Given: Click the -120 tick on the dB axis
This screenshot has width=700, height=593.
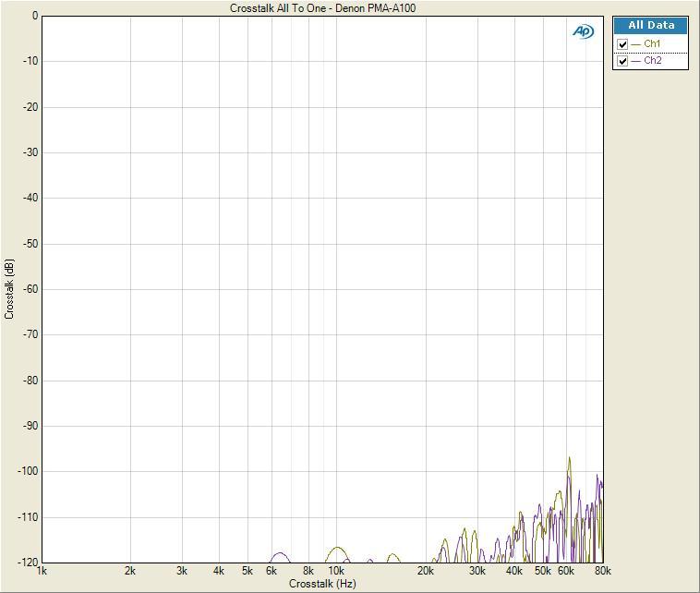Looking at the screenshot, I should 29,562.
